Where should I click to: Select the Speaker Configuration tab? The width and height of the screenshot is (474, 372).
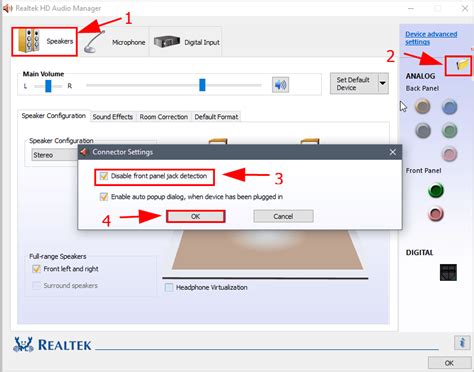pos(54,116)
